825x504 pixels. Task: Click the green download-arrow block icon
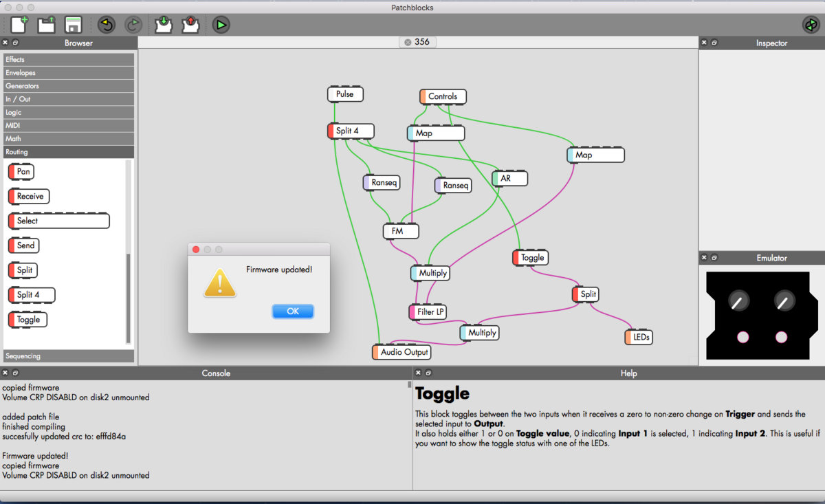pos(163,25)
